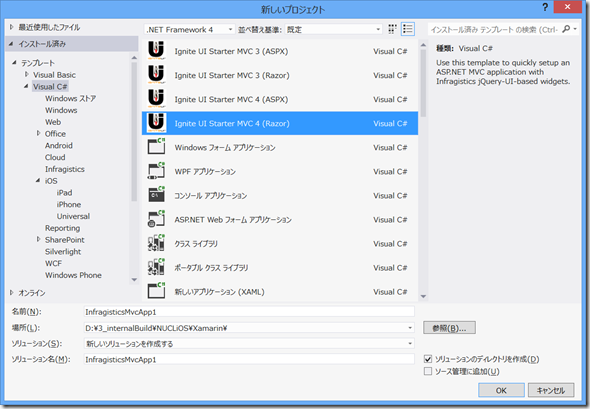Image resolution: width=590 pixels, height=409 pixels.
Task: Select the Universal category
Action: [73, 216]
